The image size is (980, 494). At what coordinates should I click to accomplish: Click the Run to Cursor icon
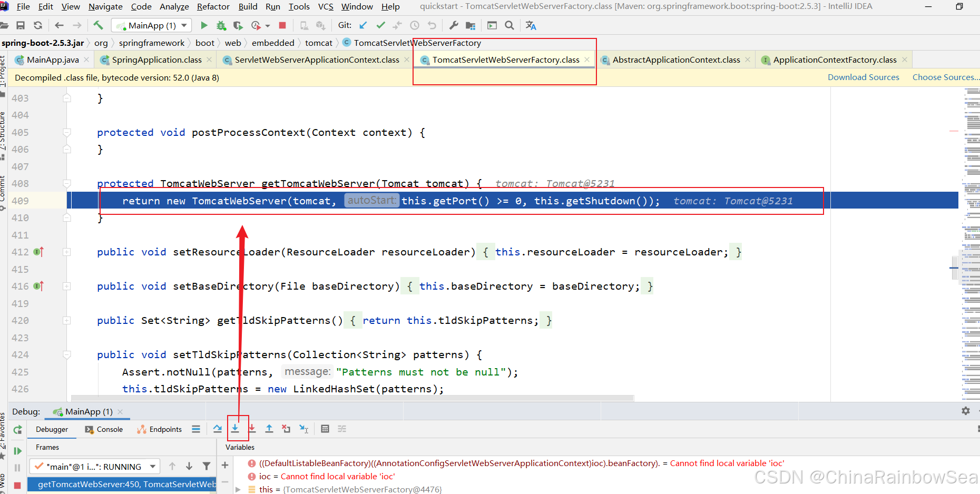coord(304,429)
